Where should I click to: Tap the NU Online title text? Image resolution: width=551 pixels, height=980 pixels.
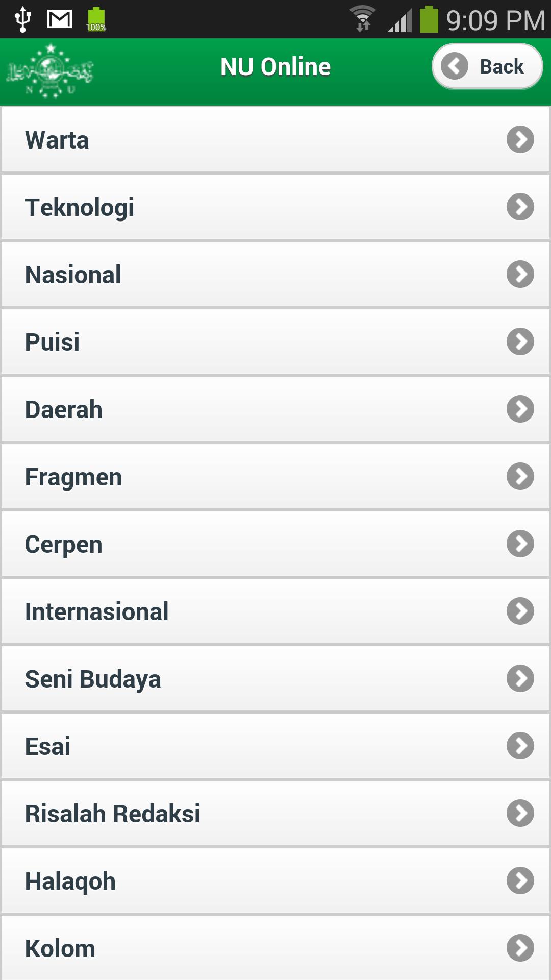(275, 67)
